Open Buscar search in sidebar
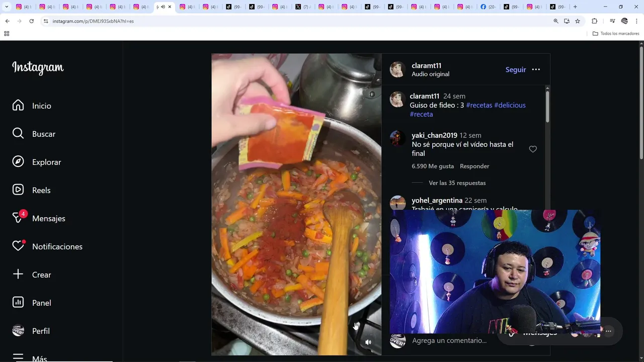This screenshot has height=362, width=644. coord(18,134)
